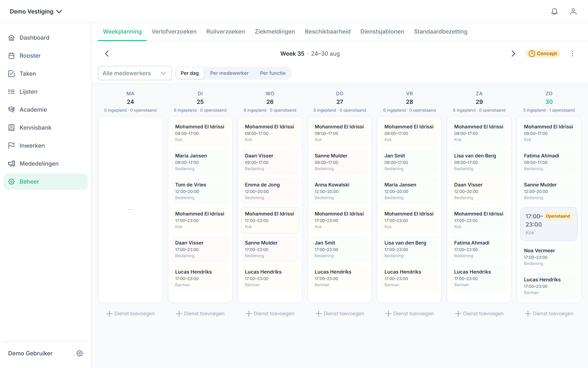Click the Lijsten list icon
Screen dimensions: 588x368
[11, 92]
